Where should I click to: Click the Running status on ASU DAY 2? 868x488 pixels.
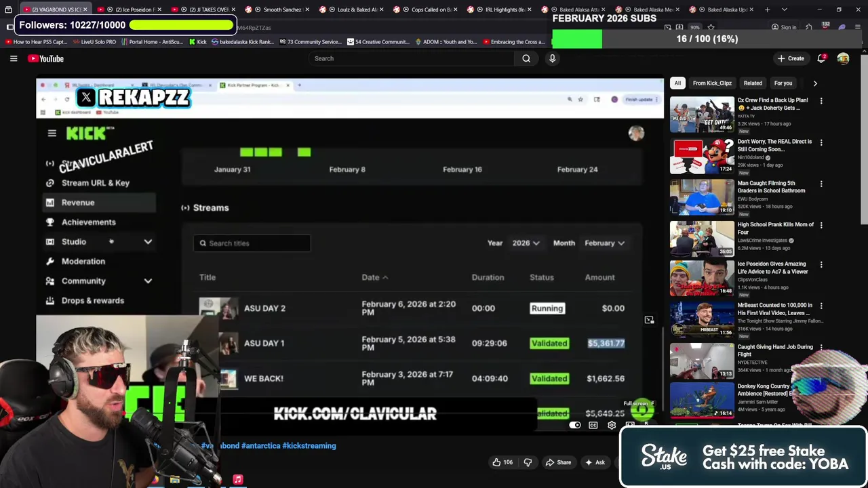point(547,308)
